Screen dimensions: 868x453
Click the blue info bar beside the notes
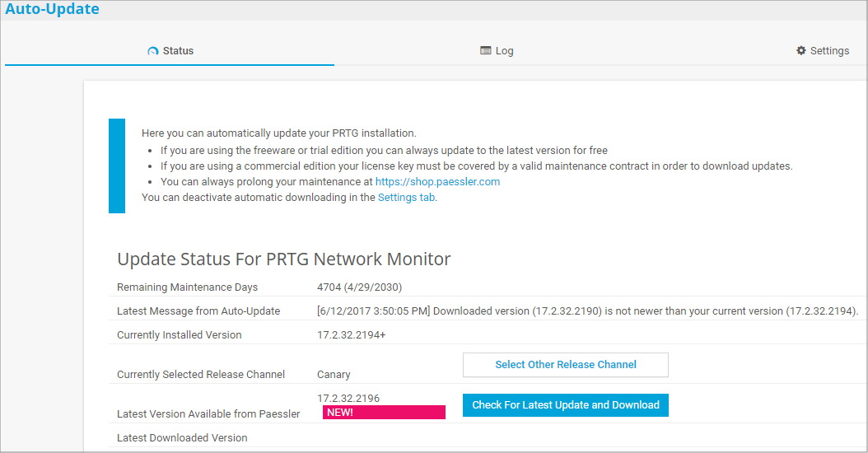(117, 166)
